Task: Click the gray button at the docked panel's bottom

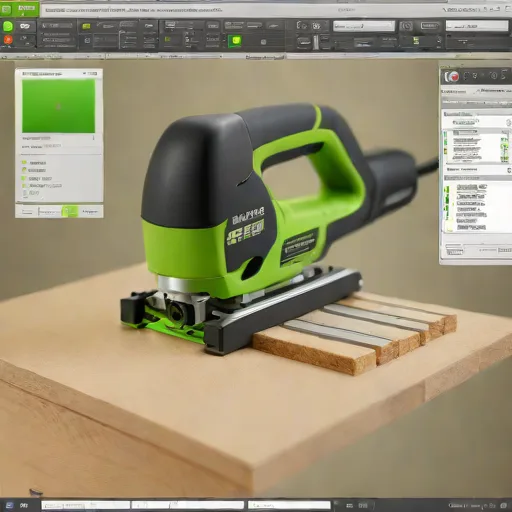Action: pos(454,252)
